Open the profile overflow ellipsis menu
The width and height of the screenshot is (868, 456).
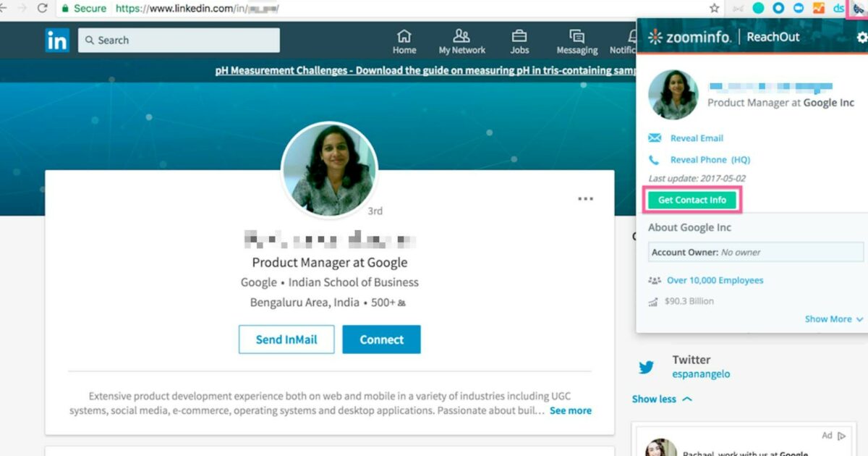coord(585,198)
